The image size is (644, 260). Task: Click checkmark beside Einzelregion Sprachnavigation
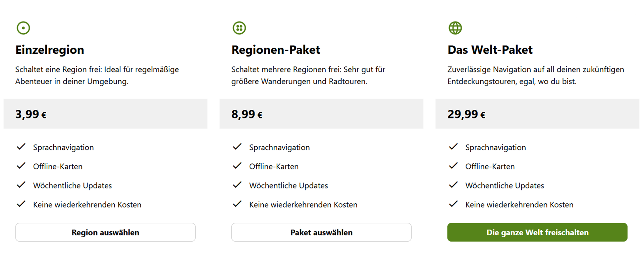coord(21,147)
